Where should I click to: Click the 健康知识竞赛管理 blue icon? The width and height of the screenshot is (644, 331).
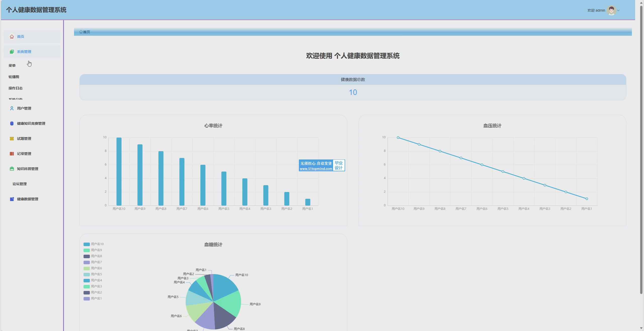tap(12, 123)
